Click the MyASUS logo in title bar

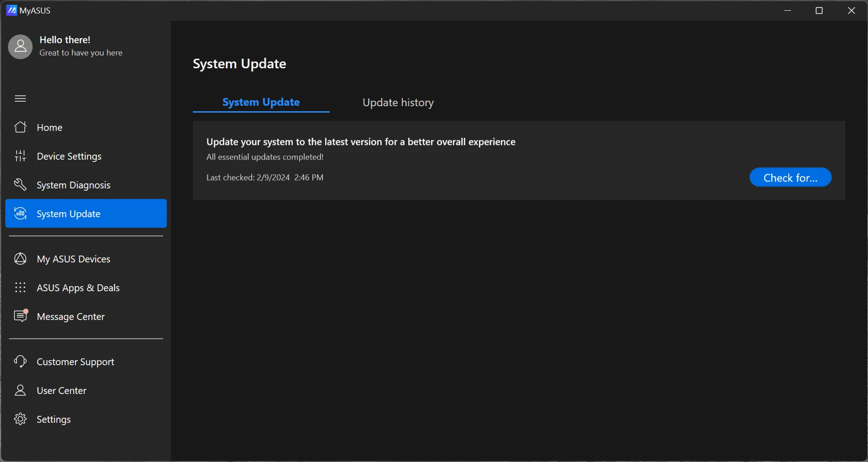pyautogui.click(x=11, y=10)
